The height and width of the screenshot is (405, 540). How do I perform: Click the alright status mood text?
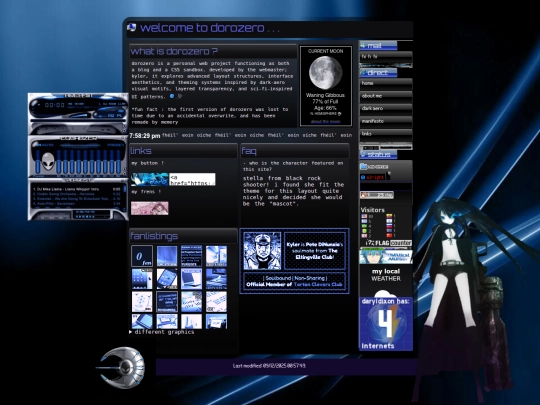coord(374,177)
